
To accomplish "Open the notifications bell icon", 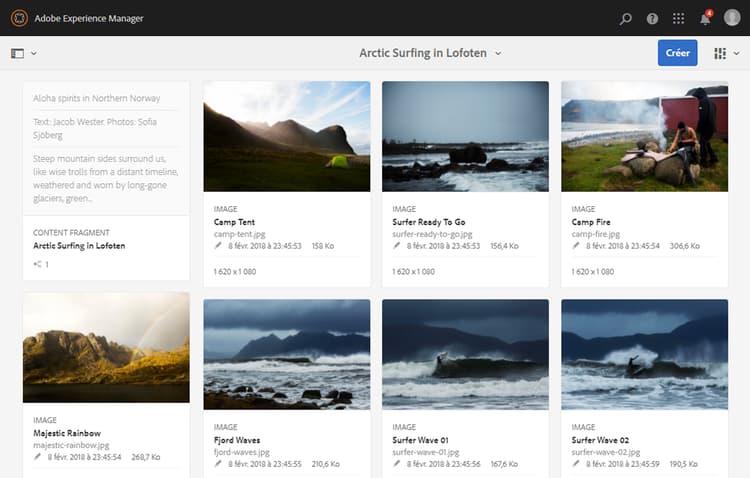I will 706,19.
